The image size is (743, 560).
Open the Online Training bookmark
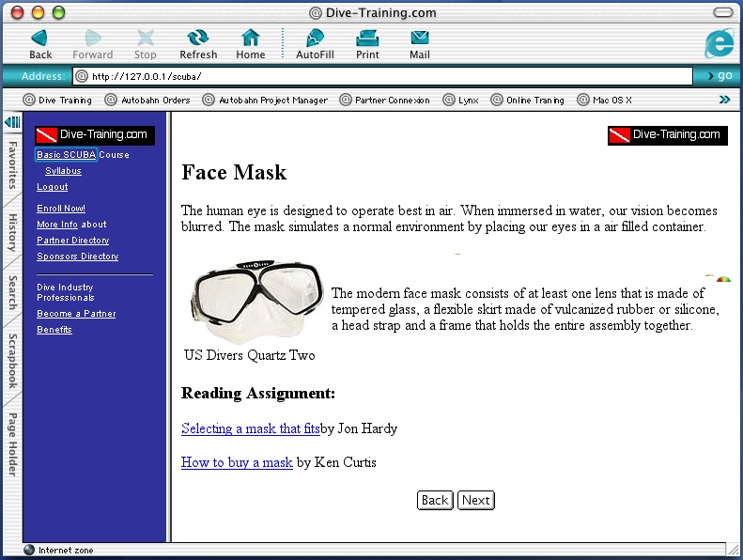click(x=527, y=100)
